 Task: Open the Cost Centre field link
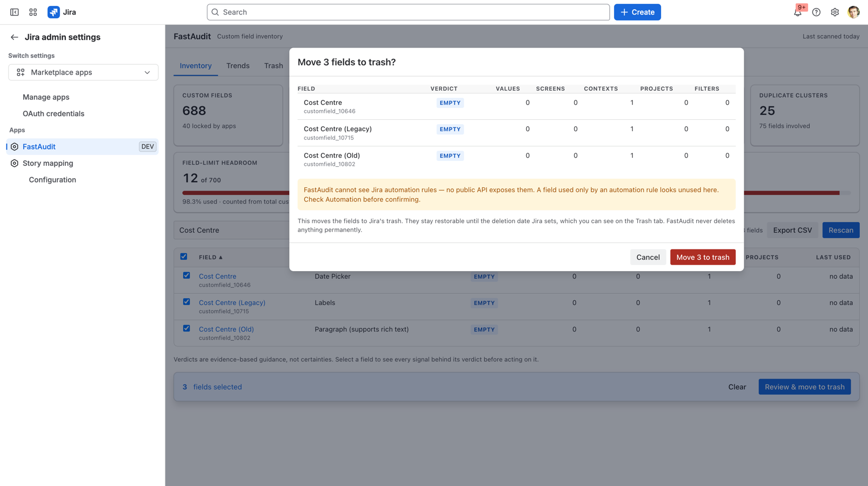[217, 276]
